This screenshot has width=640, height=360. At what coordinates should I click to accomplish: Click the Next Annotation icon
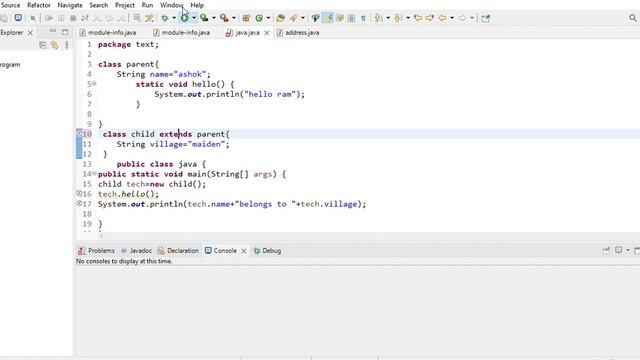pyautogui.click(x=378, y=18)
